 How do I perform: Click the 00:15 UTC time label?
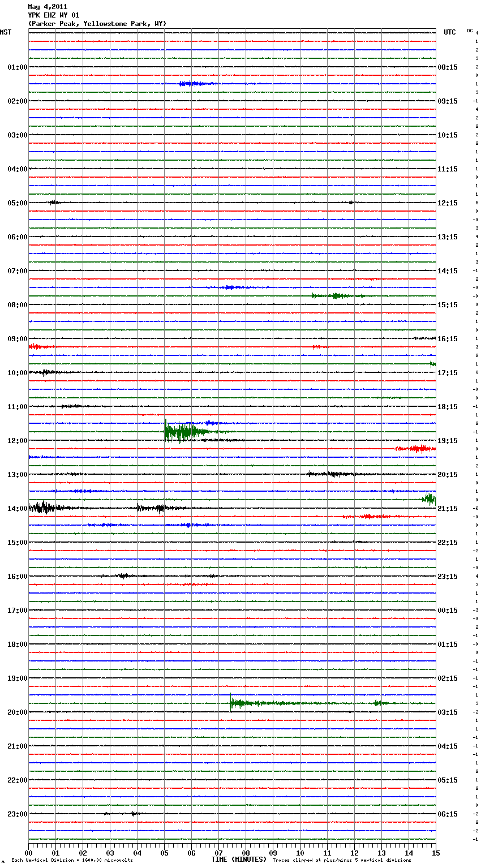click(448, 610)
